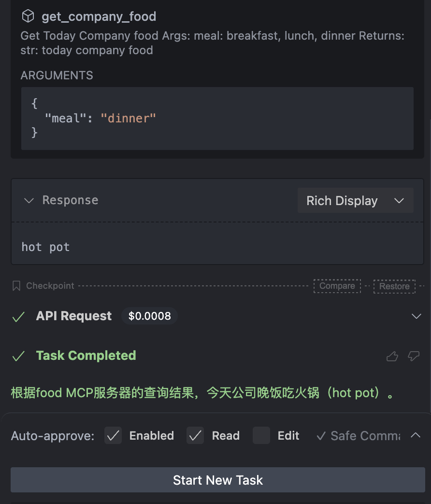The width and height of the screenshot is (431, 504).
Task: Collapse the Response section chevron
Action: point(29,201)
